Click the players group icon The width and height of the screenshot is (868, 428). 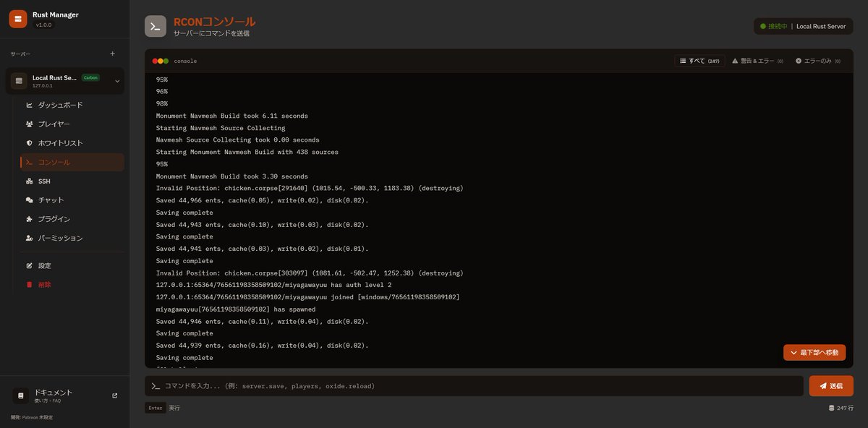(30, 124)
